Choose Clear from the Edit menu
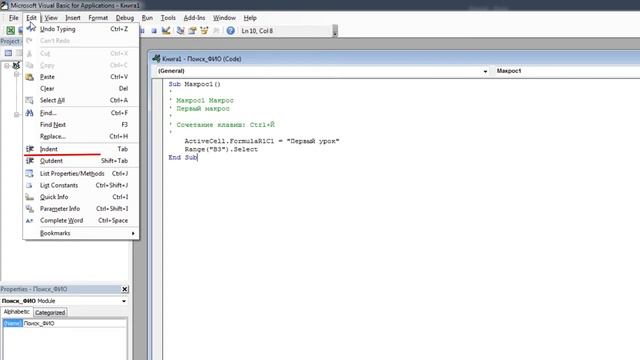640x360 pixels. [81, 89]
